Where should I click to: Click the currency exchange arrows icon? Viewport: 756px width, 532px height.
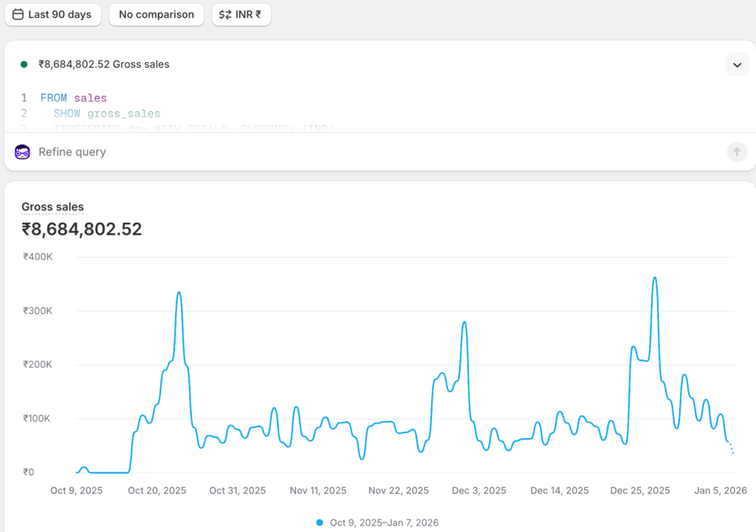[225, 15]
